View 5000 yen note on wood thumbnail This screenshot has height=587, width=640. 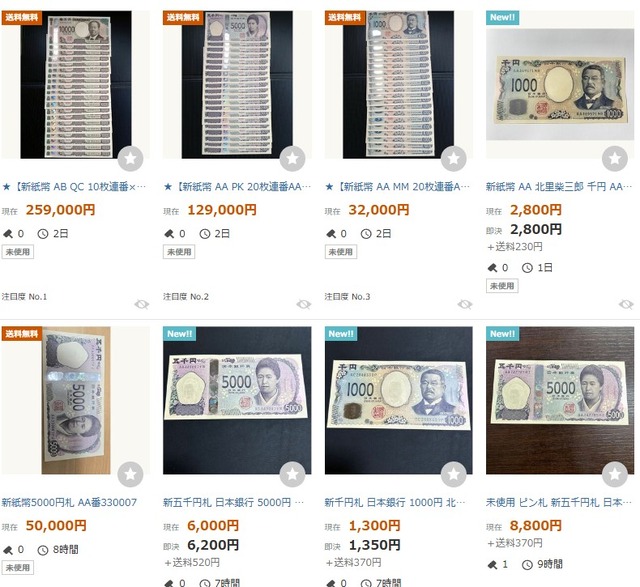tap(560, 400)
